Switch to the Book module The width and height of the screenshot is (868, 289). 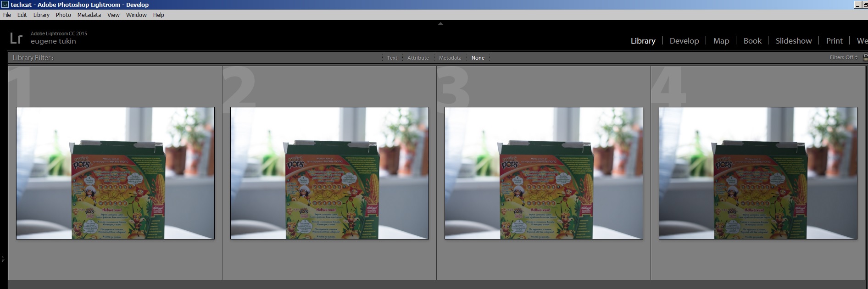[752, 41]
